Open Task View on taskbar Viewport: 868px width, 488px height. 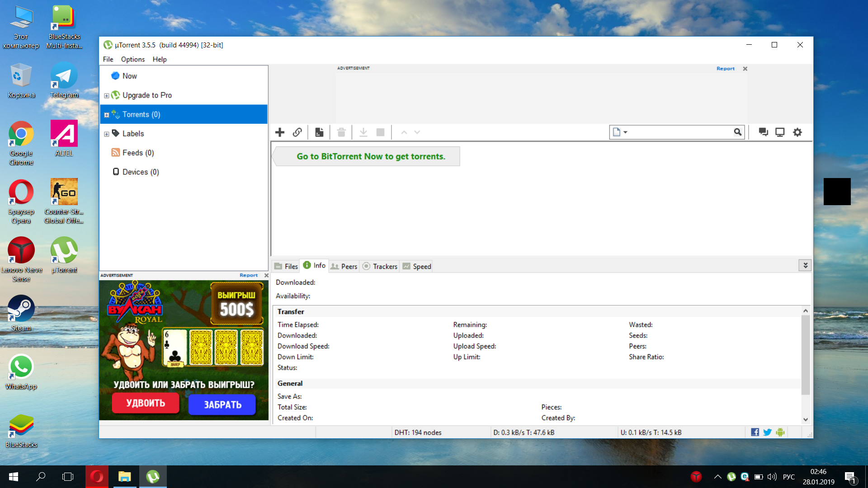click(x=68, y=477)
